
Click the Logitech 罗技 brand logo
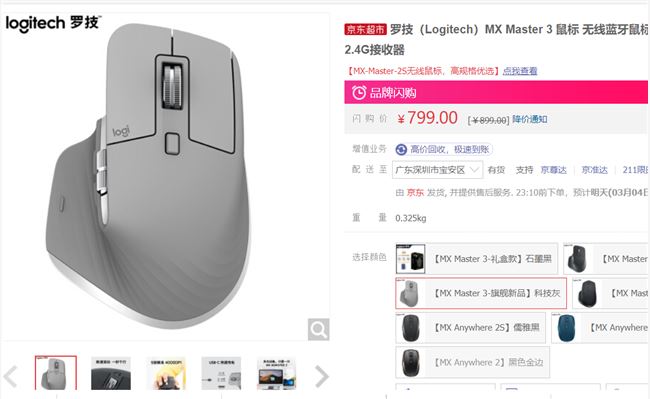[53, 23]
